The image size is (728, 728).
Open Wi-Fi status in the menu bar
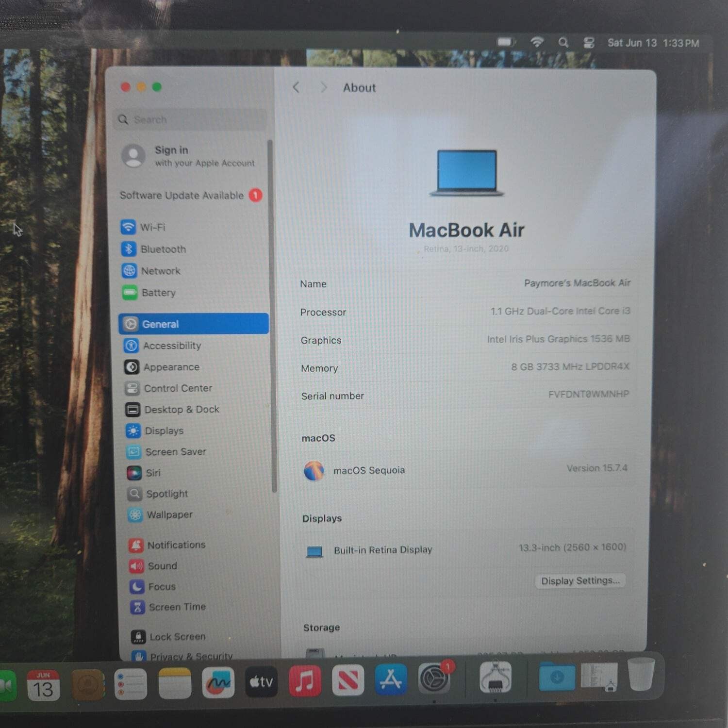tap(537, 42)
